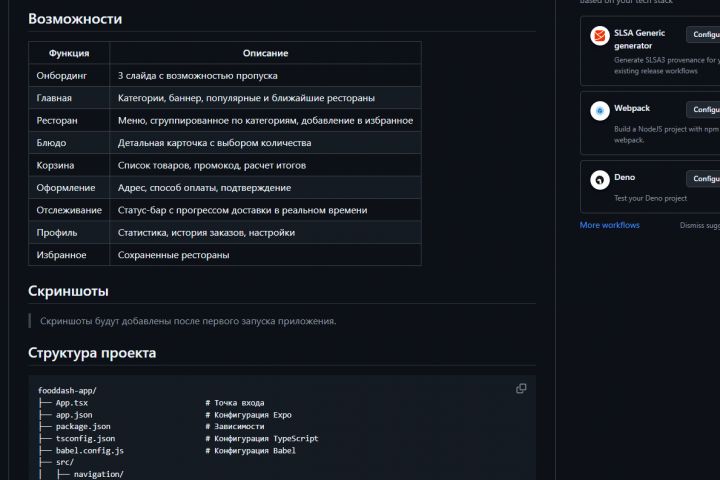
Task: Click the Webpack workflow icon
Action: [600, 111]
